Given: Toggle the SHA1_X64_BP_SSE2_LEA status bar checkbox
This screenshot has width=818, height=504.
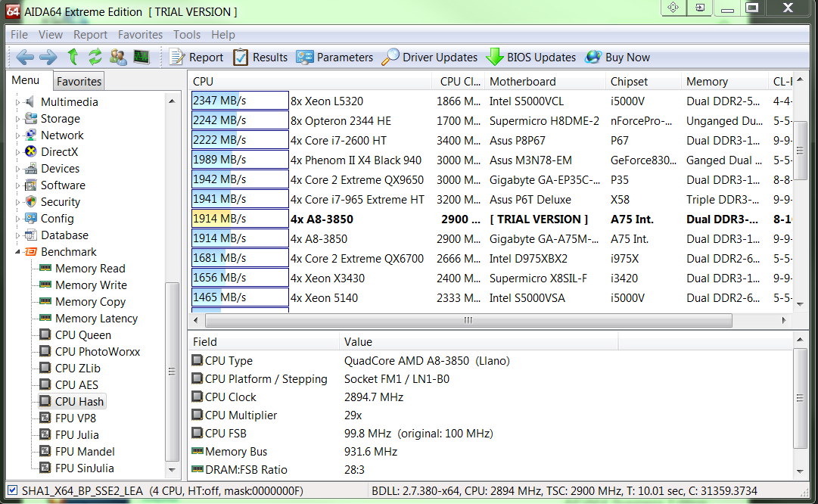Looking at the screenshot, I should click(x=13, y=490).
